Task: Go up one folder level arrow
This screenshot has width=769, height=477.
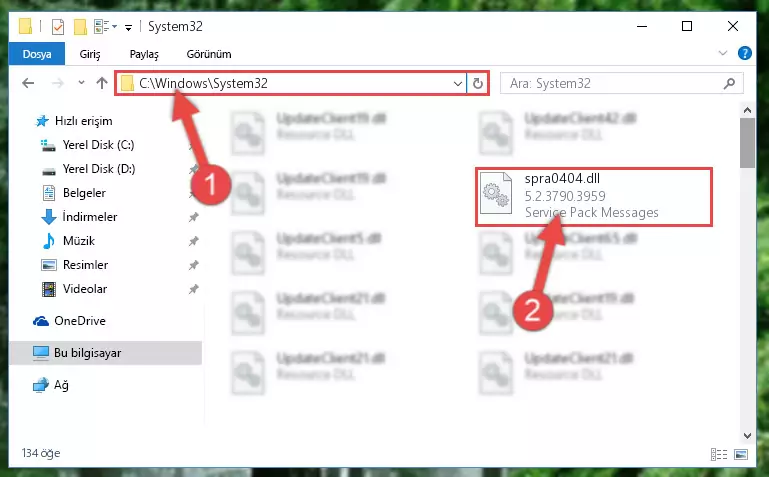Action: click(x=102, y=83)
